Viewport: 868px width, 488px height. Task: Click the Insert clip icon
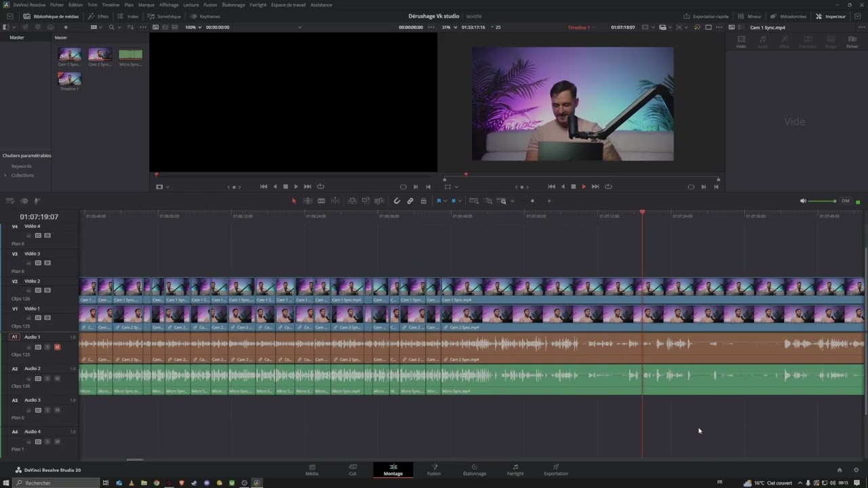pos(352,201)
